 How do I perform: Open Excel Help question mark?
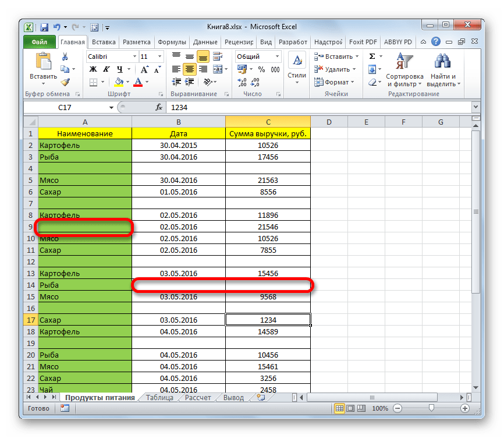click(x=435, y=41)
